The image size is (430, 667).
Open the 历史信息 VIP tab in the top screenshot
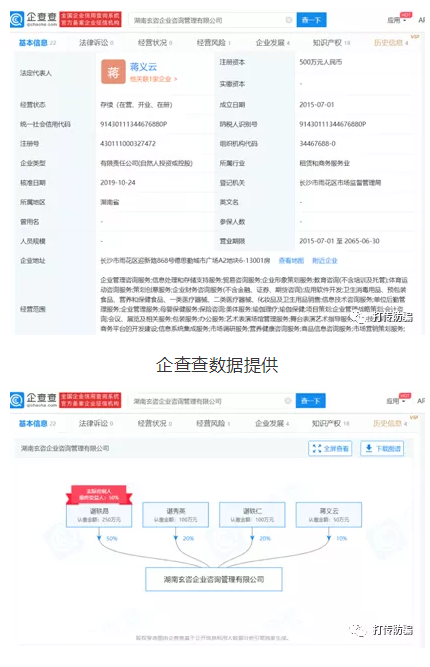[x=391, y=43]
